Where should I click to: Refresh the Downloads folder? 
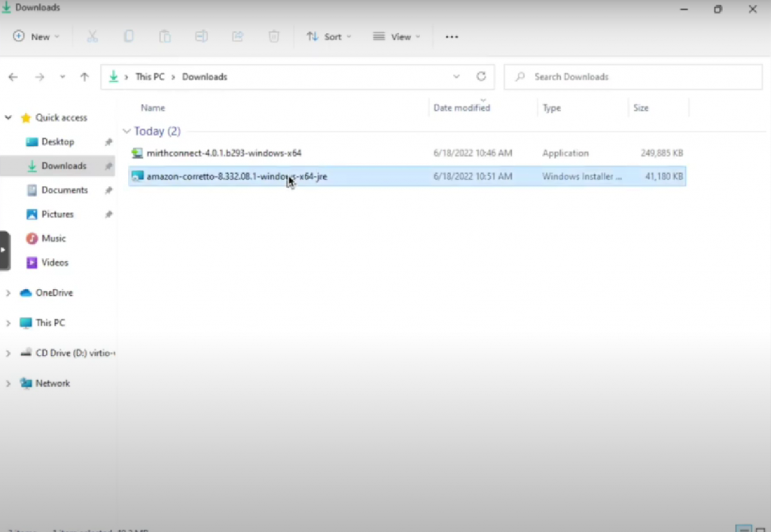click(x=481, y=76)
